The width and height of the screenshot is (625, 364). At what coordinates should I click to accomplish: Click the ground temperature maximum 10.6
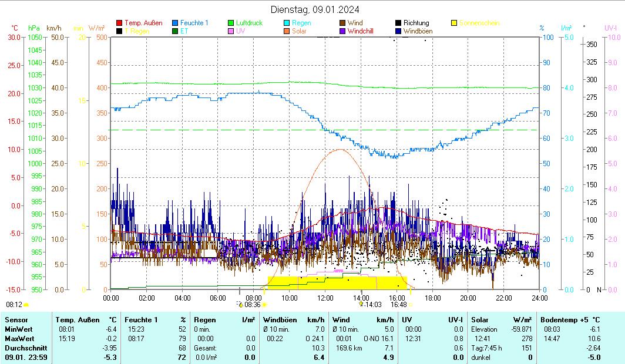pyautogui.click(x=594, y=339)
